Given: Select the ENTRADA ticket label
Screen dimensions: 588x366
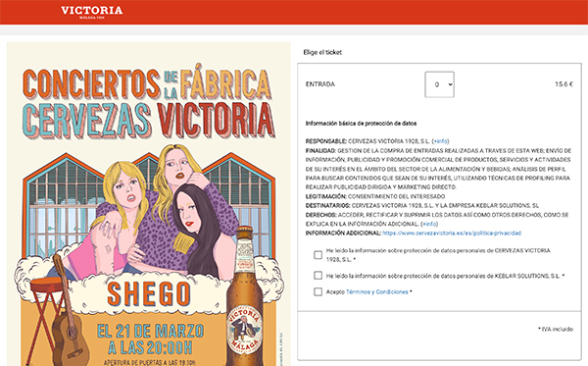Looking at the screenshot, I should pos(320,84).
